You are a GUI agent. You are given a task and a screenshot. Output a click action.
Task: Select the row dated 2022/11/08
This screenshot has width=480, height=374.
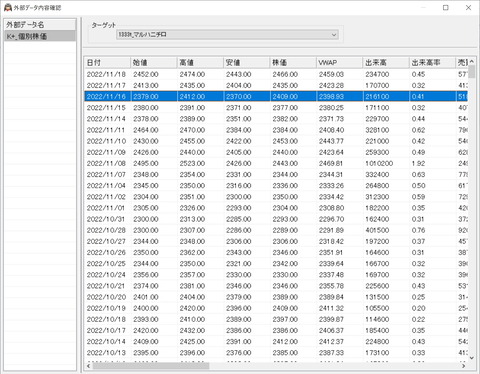(x=276, y=164)
